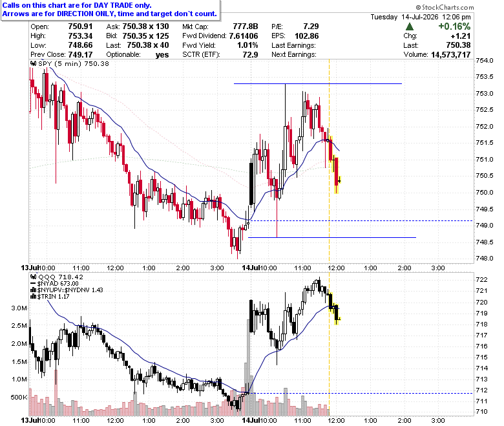Click the percent change +0.16%
The image size is (504, 426).
454,27
